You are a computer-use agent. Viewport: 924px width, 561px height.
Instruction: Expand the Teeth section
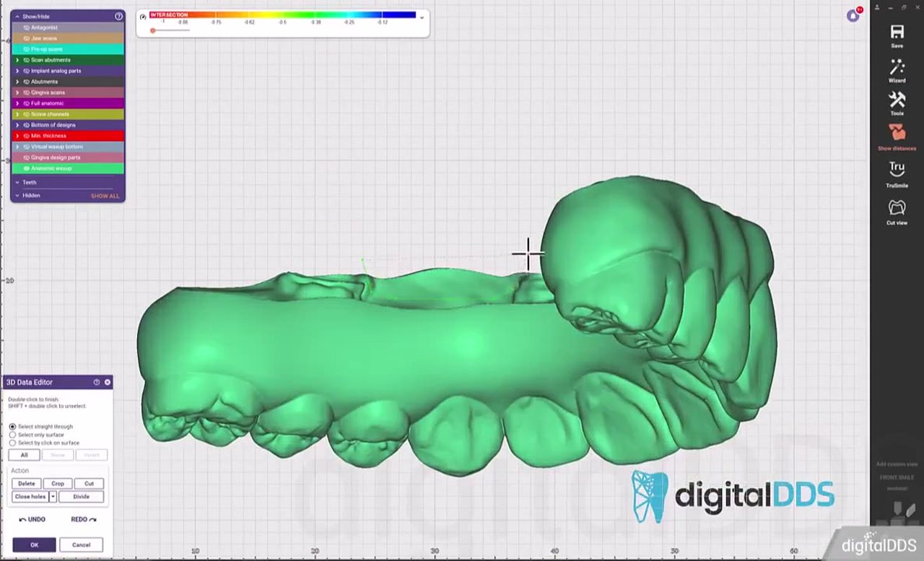coord(17,182)
